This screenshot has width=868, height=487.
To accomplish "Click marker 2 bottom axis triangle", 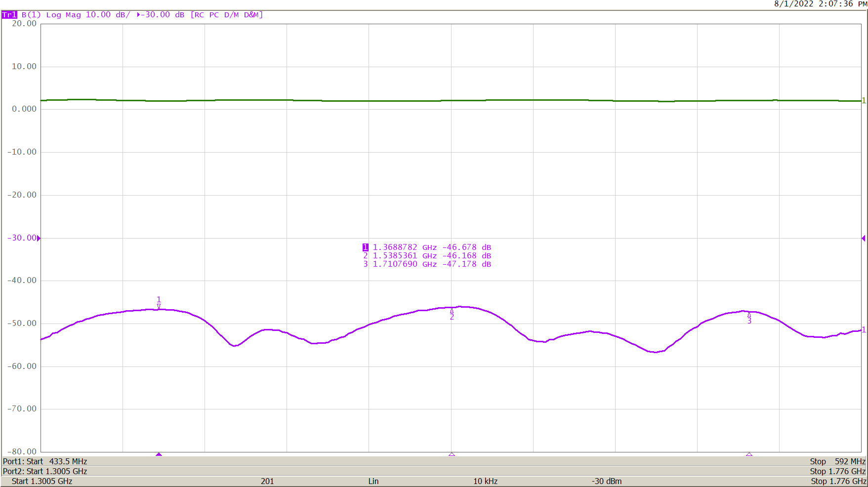I will click(452, 454).
